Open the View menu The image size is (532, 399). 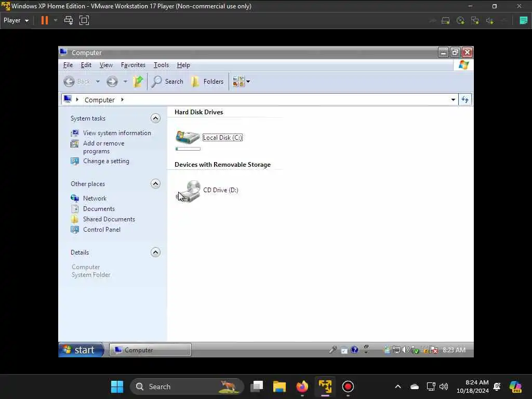[x=106, y=65]
